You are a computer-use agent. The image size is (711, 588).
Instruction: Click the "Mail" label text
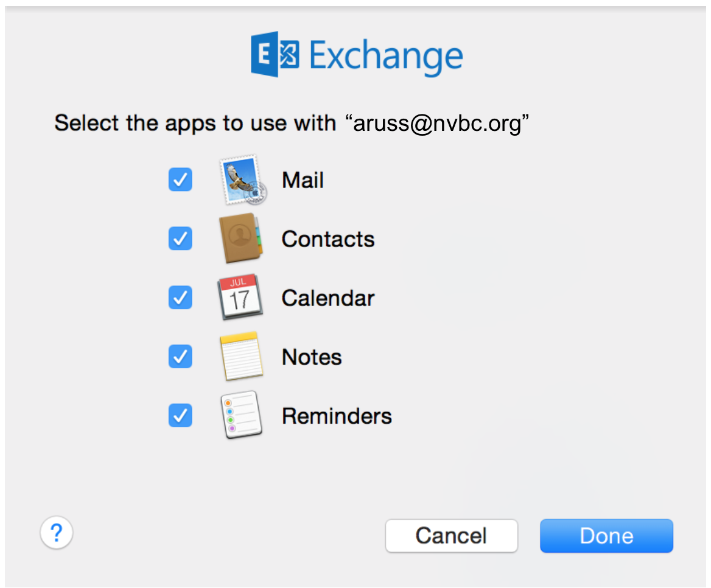coord(303,180)
